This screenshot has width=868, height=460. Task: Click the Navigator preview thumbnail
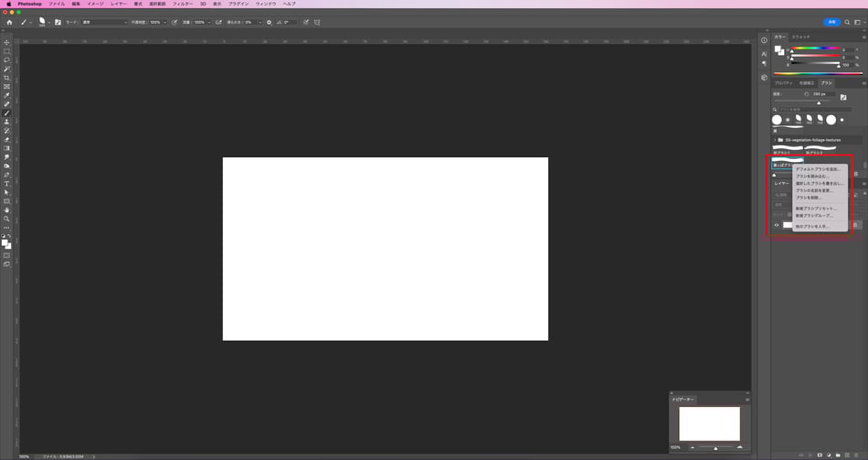[x=709, y=424]
